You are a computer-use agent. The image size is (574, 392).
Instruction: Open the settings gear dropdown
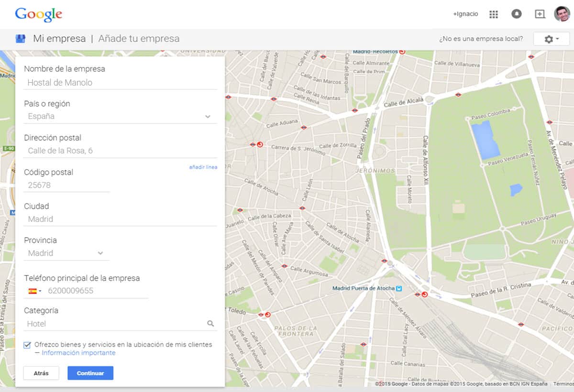pyautogui.click(x=551, y=39)
